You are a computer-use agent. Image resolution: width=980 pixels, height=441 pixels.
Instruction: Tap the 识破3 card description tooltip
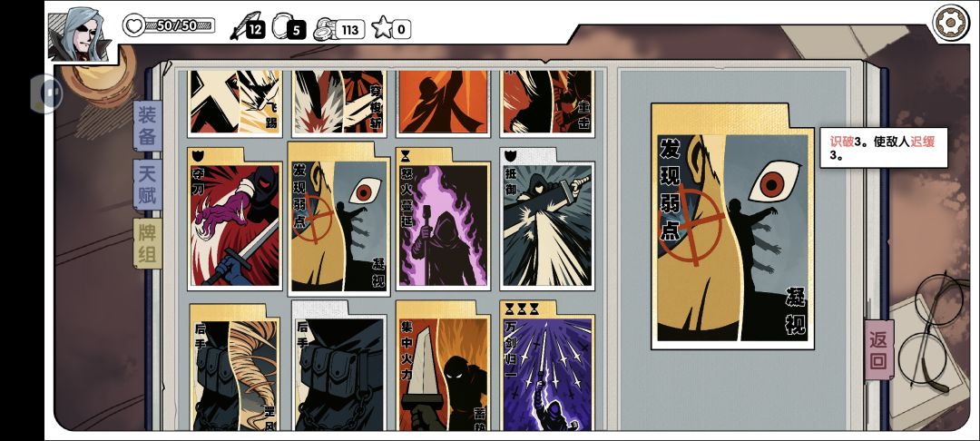pyautogui.click(x=884, y=148)
